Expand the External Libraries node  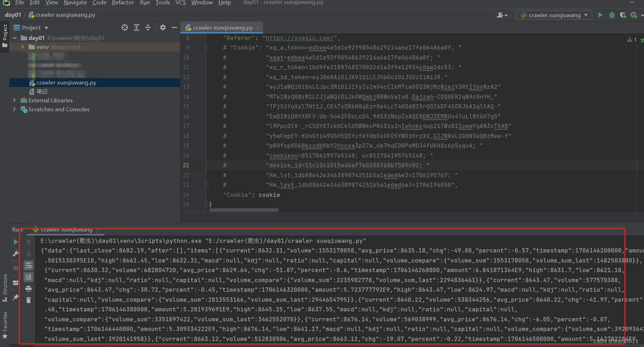pos(14,100)
